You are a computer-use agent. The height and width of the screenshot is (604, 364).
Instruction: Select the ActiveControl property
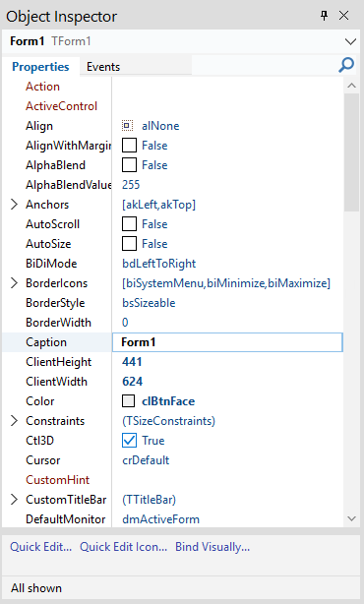click(62, 106)
